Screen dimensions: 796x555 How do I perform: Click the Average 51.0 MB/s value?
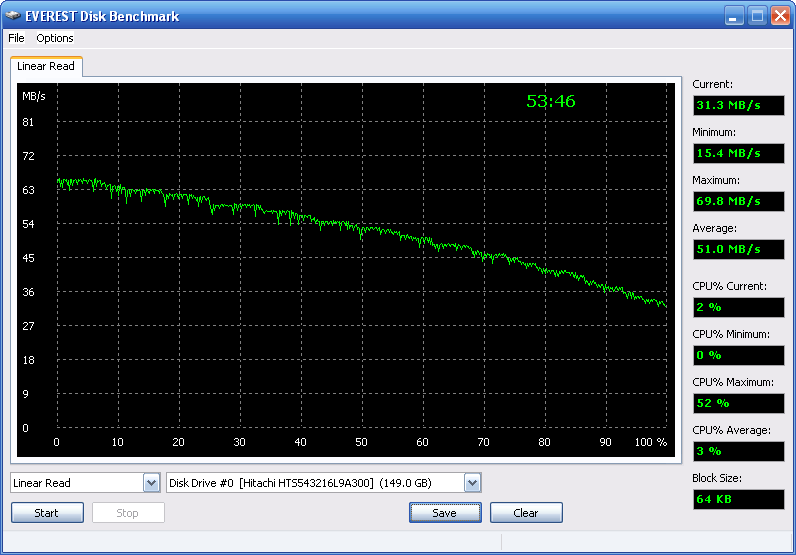point(739,249)
